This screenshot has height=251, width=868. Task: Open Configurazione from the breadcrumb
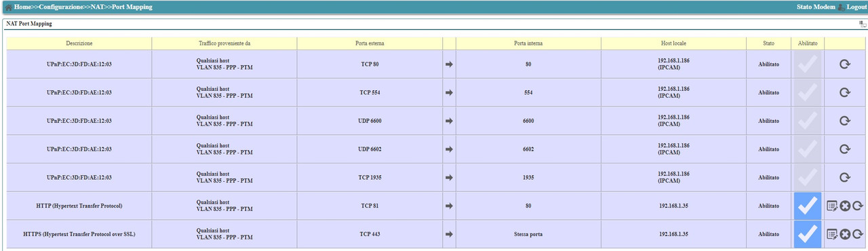click(61, 7)
